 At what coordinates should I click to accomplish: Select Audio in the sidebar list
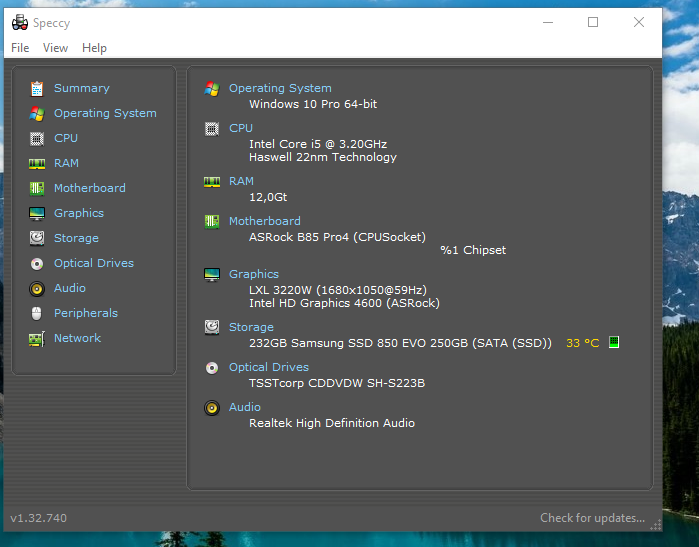(70, 288)
